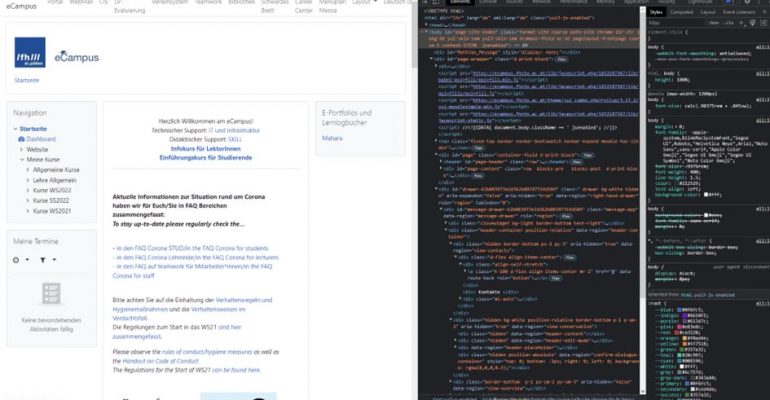This screenshot has width=770, height=400.
Task: Open the Mahara link
Action: point(332,138)
